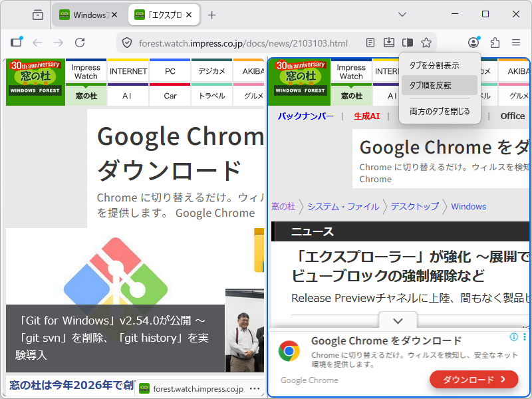Collapse the article with the chevron button
This screenshot has width=532, height=399.
pyautogui.click(x=398, y=321)
